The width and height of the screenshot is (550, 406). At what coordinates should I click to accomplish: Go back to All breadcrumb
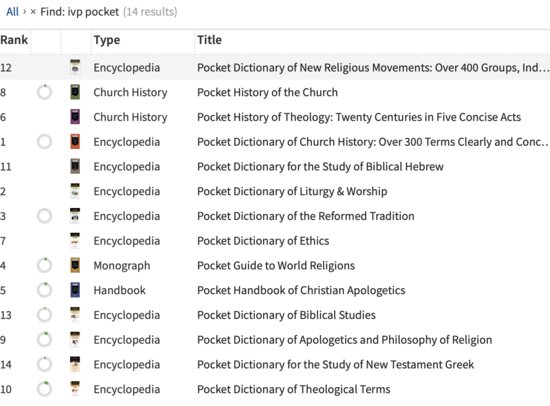12,12
